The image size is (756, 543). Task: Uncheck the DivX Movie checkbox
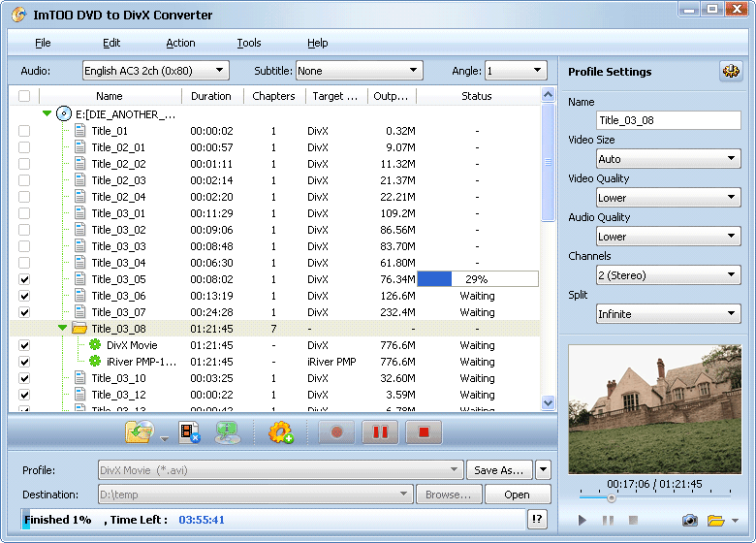pyautogui.click(x=24, y=345)
